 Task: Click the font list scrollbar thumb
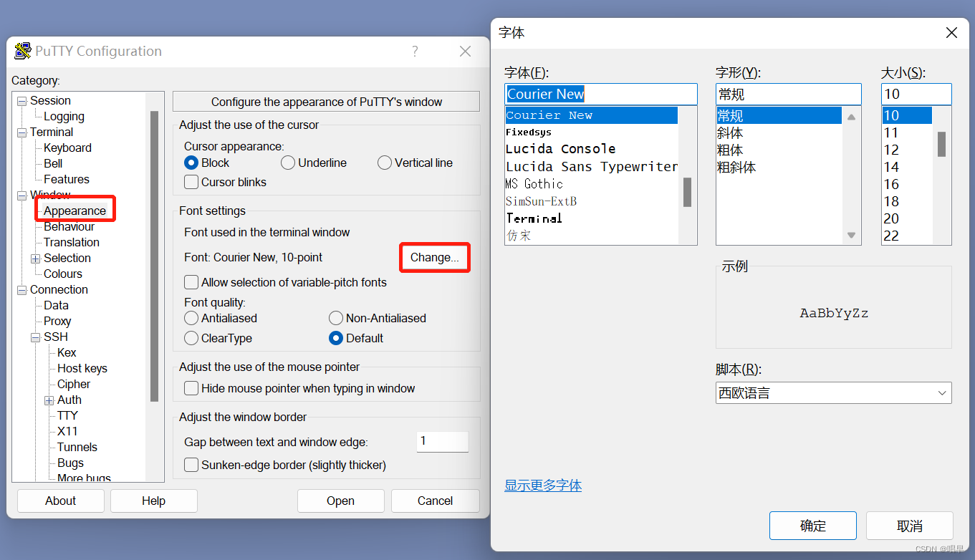(x=687, y=192)
